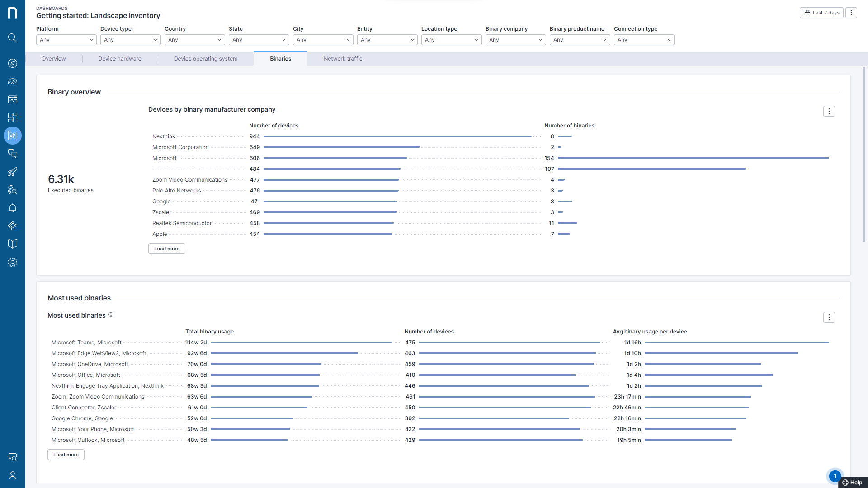868x488 pixels.
Task: Click the blue notification badge showing 1
Action: click(x=835, y=476)
